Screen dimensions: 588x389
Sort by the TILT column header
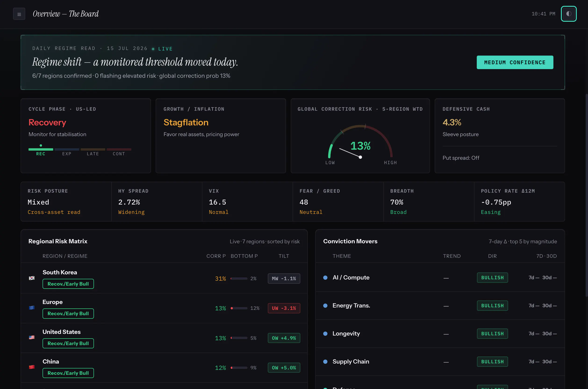284,256
